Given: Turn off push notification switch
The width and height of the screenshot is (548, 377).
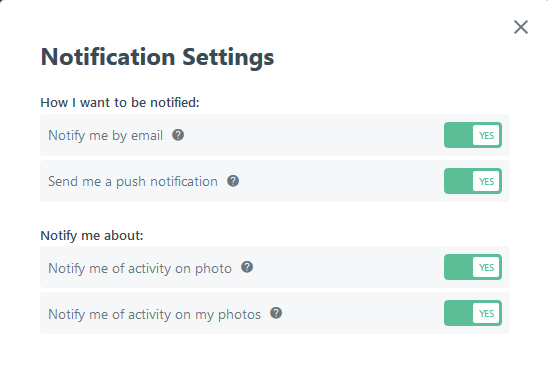Looking at the screenshot, I should (473, 181).
